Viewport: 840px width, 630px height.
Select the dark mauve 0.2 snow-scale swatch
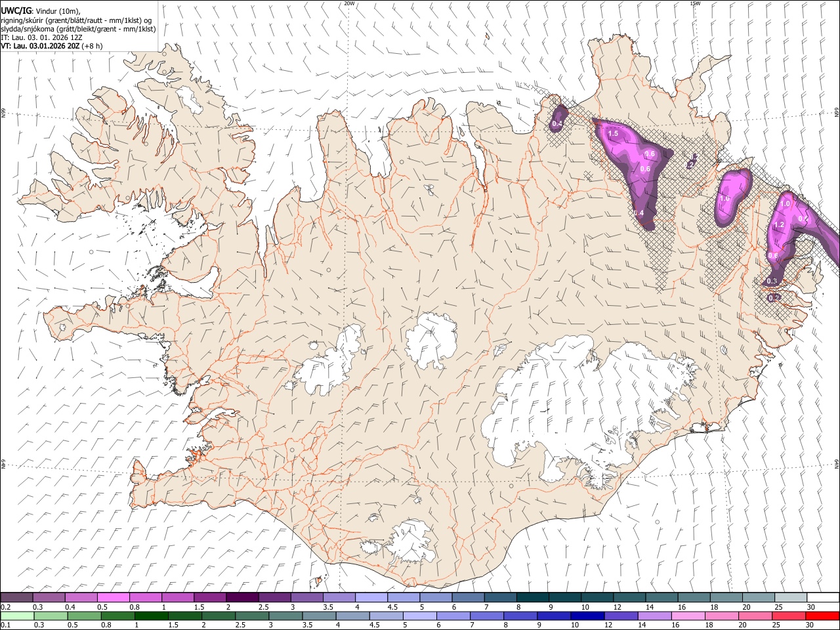click(x=16, y=598)
